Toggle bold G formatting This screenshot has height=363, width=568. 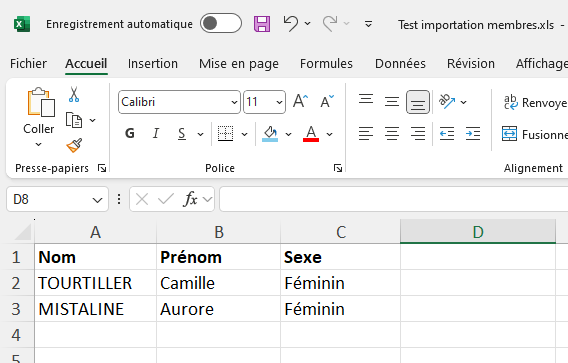pos(130,134)
